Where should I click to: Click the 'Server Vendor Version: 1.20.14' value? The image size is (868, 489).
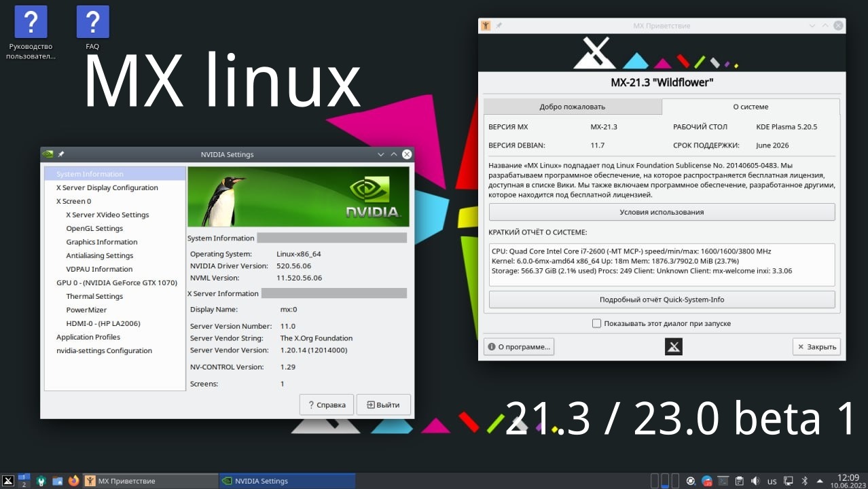tap(314, 350)
